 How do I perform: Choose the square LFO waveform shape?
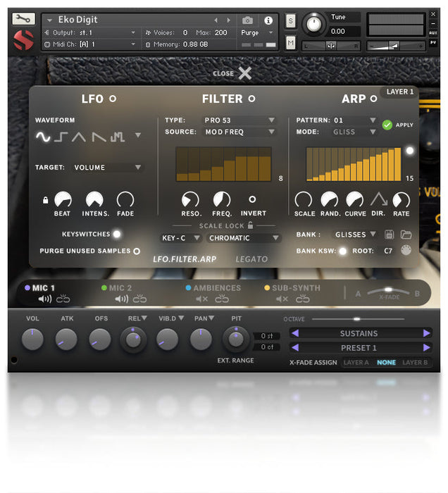(x=61, y=137)
